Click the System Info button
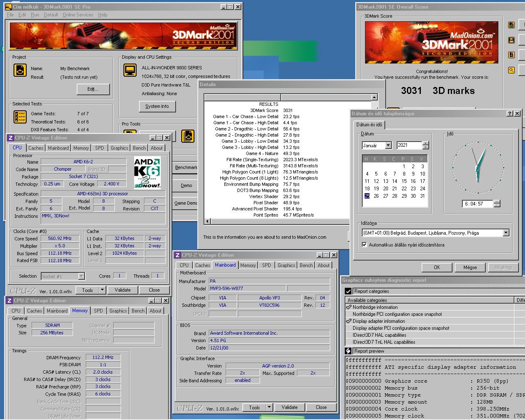The height and width of the screenshot is (420, 525). [x=157, y=107]
